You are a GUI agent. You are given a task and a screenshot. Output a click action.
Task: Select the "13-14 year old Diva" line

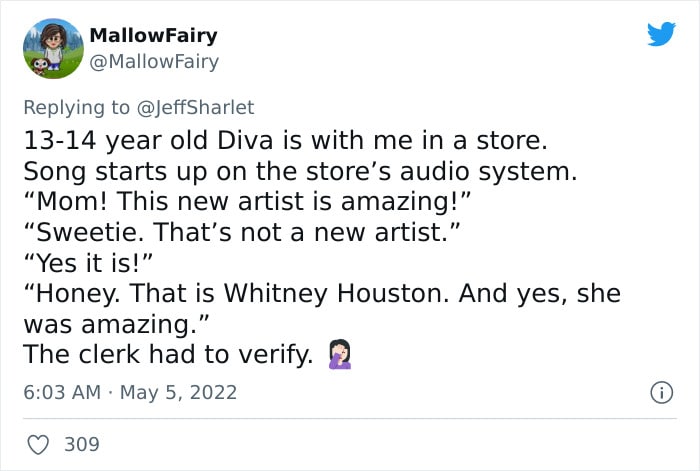285,141
